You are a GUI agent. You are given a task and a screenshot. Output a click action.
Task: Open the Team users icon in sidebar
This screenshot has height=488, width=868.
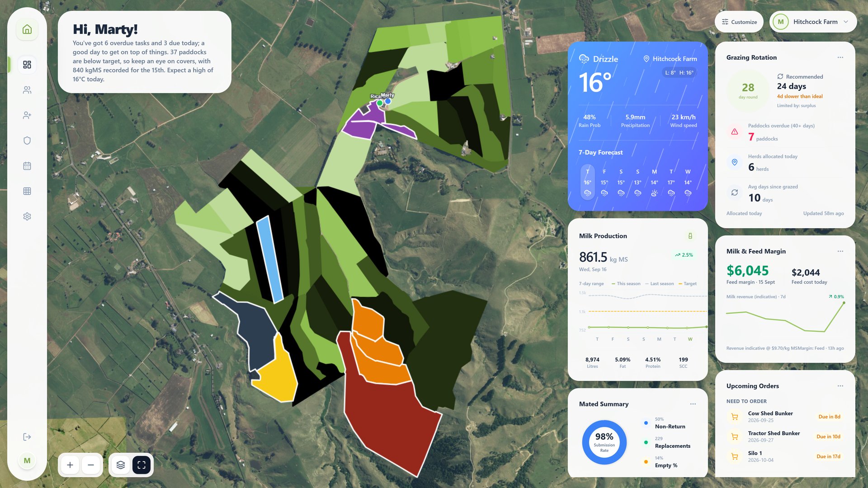click(x=27, y=90)
